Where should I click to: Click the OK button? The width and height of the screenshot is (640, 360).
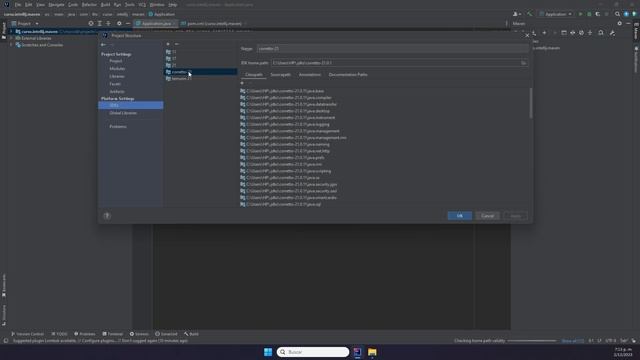pyautogui.click(x=460, y=216)
